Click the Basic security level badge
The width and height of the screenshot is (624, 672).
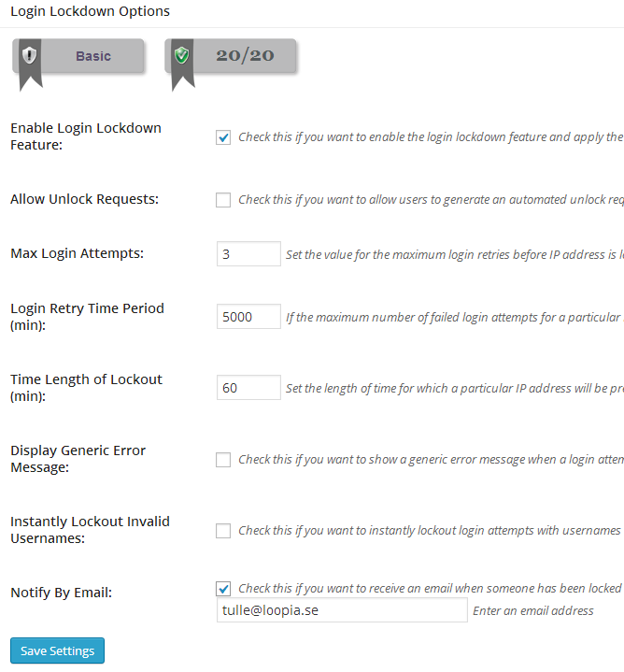(x=78, y=56)
